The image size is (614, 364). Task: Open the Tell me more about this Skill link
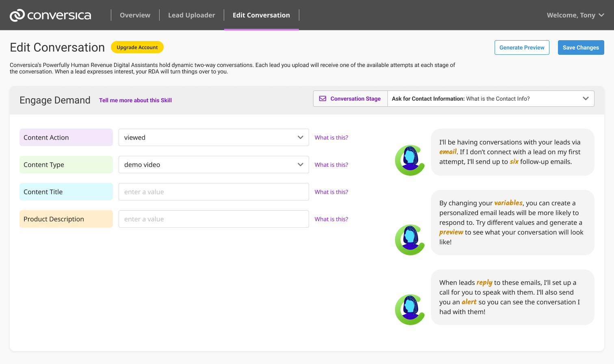[x=135, y=100]
